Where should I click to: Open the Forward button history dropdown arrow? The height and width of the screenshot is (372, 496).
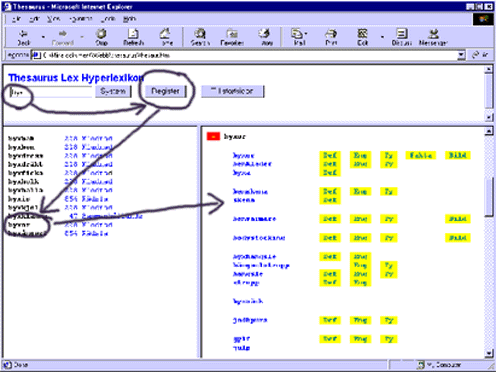[x=82, y=37]
